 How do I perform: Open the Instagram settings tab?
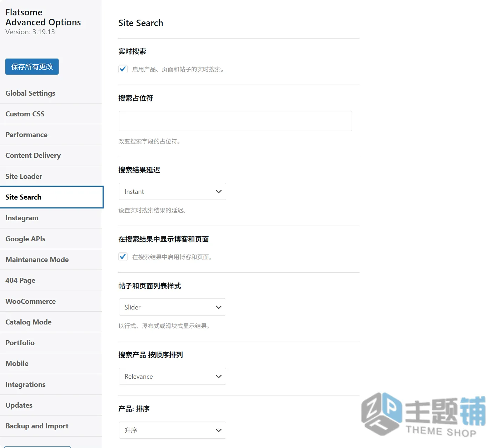tap(51, 218)
